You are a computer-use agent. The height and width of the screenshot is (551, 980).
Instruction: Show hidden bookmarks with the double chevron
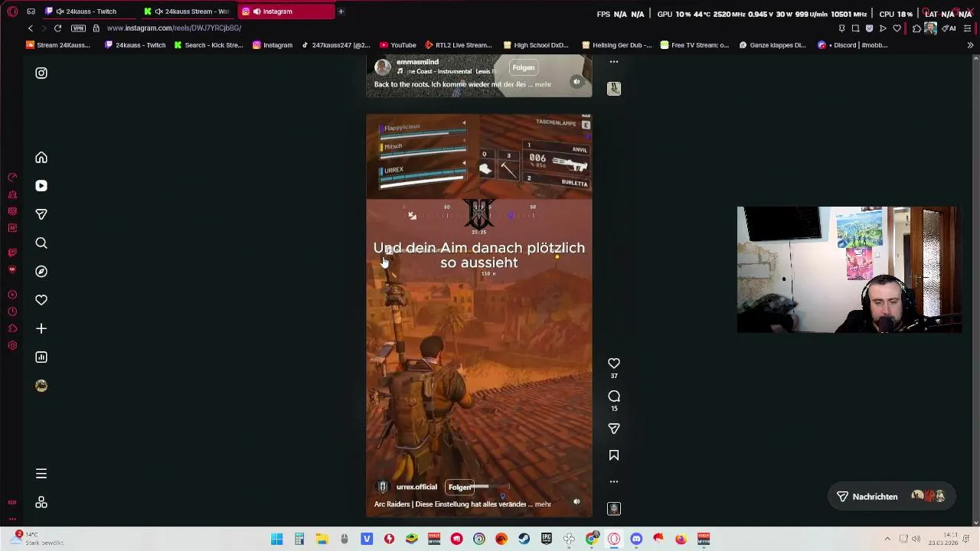click(970, 45)
